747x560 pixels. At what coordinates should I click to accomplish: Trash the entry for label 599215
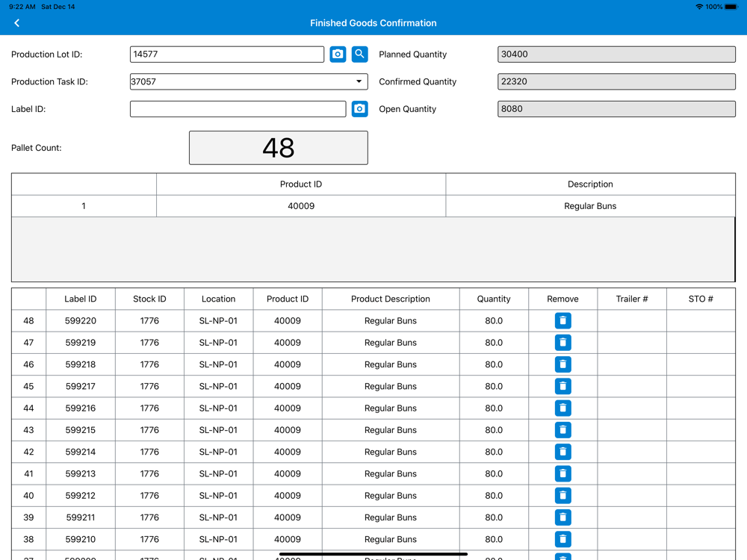click(x=562, y=430)
